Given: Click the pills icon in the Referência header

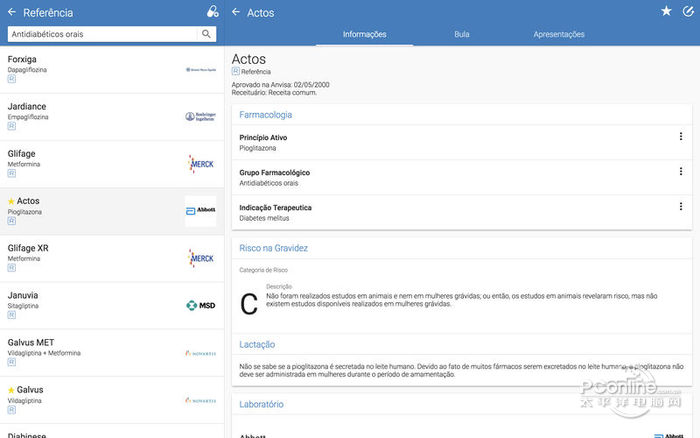Looking at the screenshot, I should (212, 12).
